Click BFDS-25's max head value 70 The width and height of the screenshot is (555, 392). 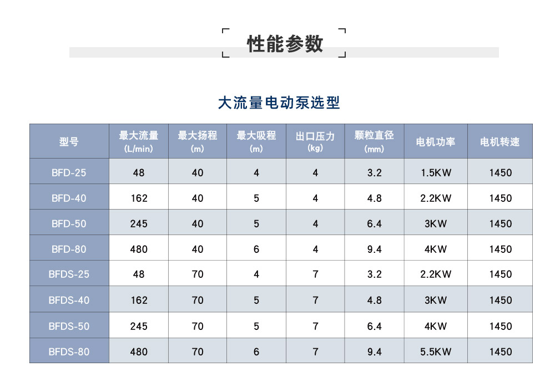(198, 274)
